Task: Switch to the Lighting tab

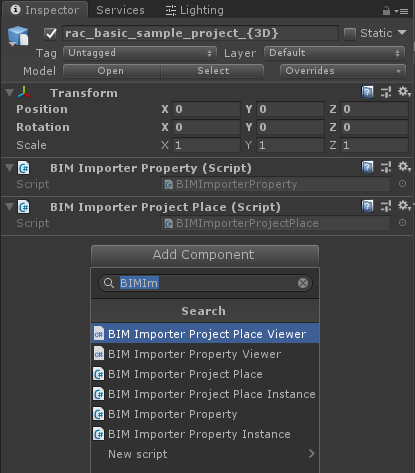Action: (x=195, y=10)
